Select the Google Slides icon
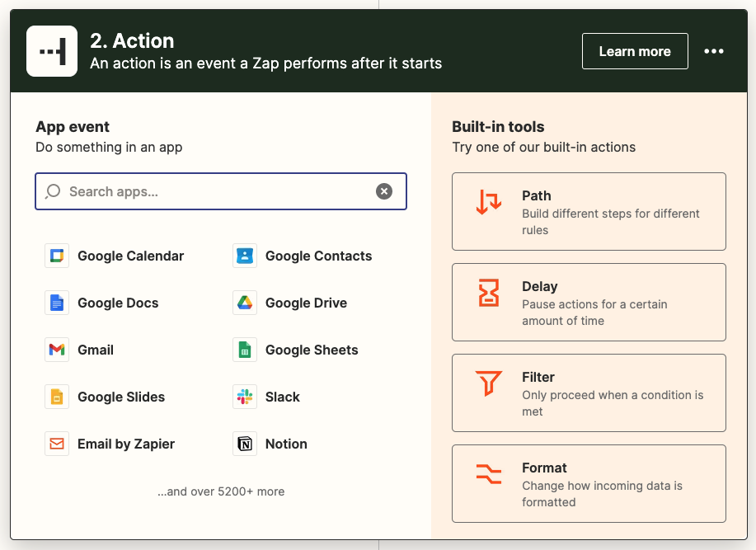 pyautogui.click(x=55, y=397)
